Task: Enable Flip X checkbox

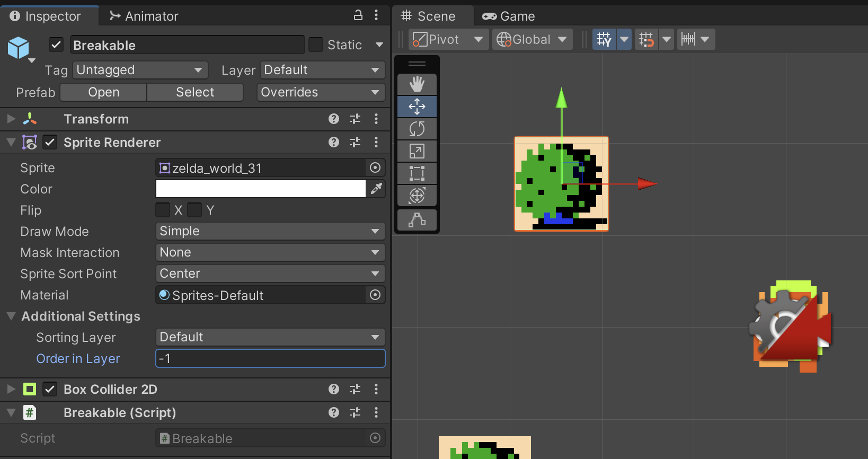Action: tap(163, 210)
